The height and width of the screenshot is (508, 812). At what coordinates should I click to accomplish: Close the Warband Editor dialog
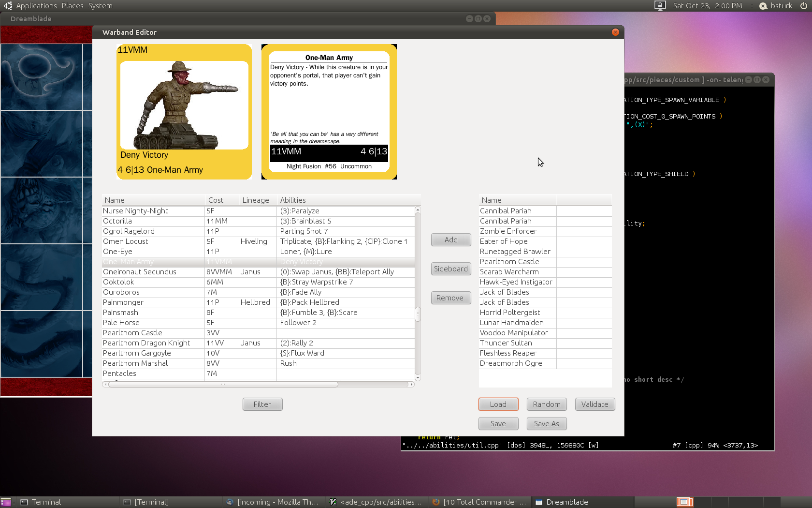[x=615, y=32]
